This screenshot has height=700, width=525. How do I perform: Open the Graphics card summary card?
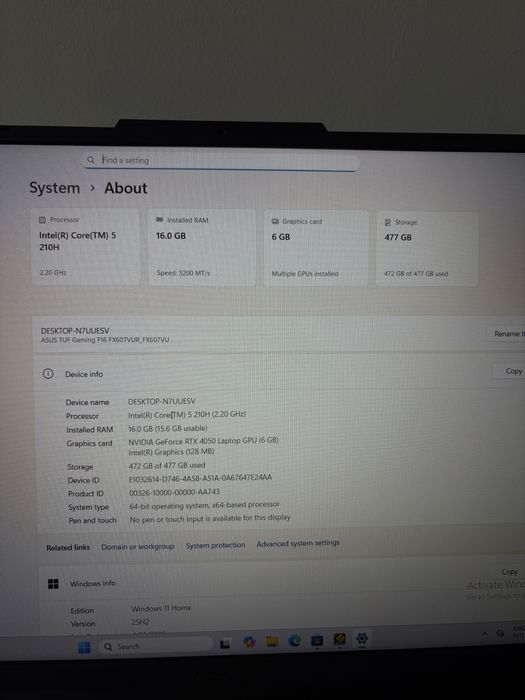pos(316,249)
